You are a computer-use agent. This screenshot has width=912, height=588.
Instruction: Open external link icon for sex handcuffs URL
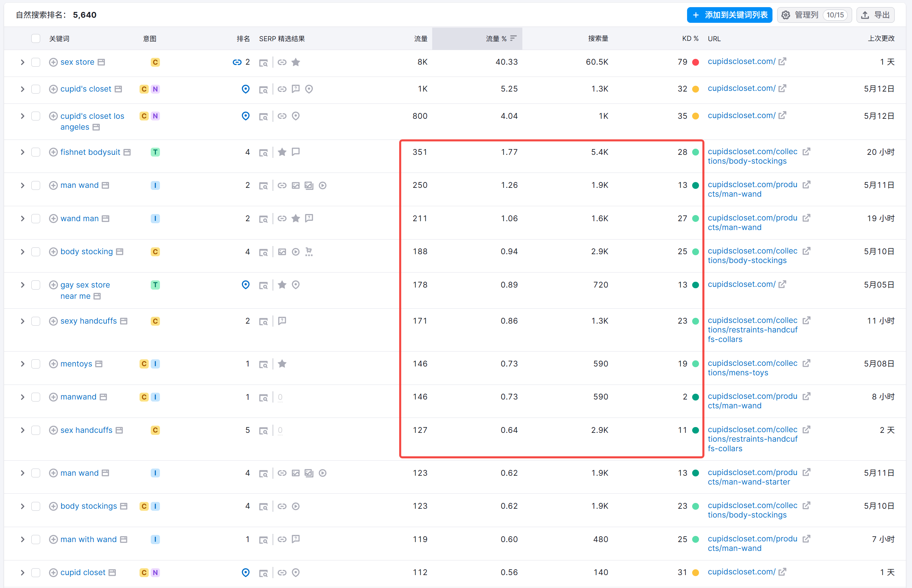tap(806, 430)
